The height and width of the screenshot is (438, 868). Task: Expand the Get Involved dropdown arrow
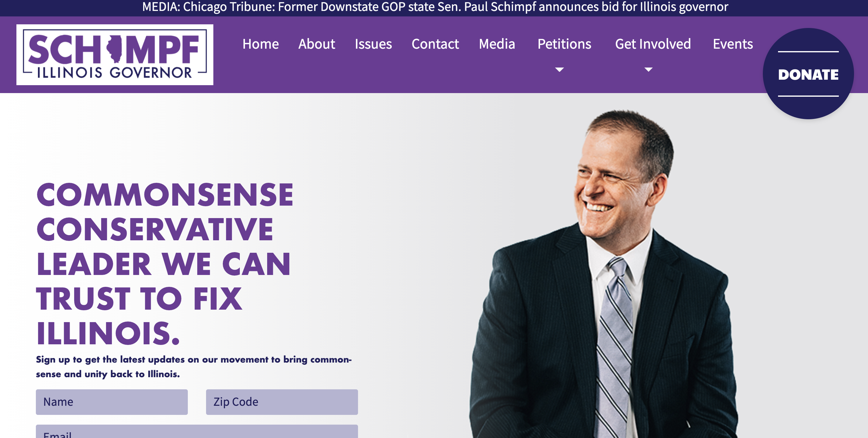coord(648,70)
